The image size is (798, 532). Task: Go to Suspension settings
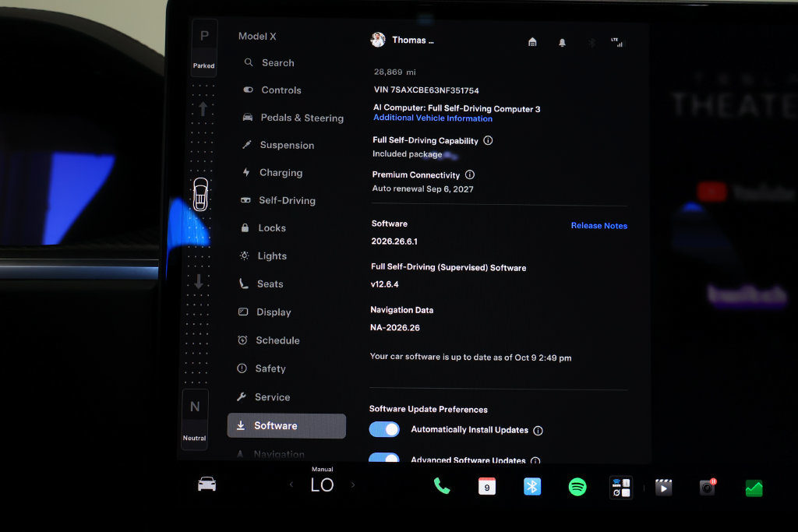tap(279, 145)
